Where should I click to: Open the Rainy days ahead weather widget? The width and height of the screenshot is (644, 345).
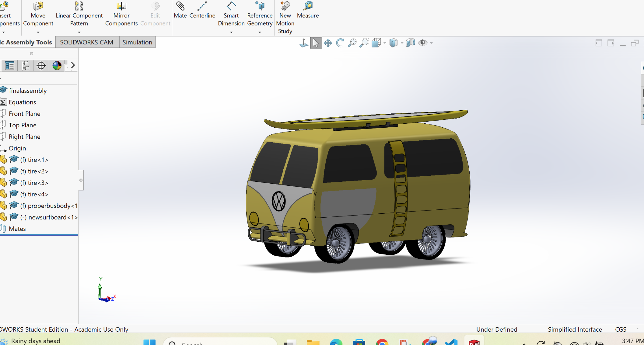[30, 341]
